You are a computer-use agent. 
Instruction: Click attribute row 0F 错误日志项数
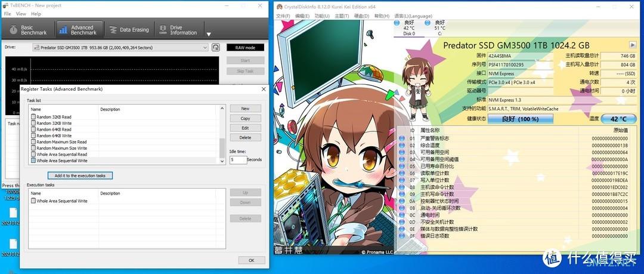pyautogui.click(x=518, y=236)
